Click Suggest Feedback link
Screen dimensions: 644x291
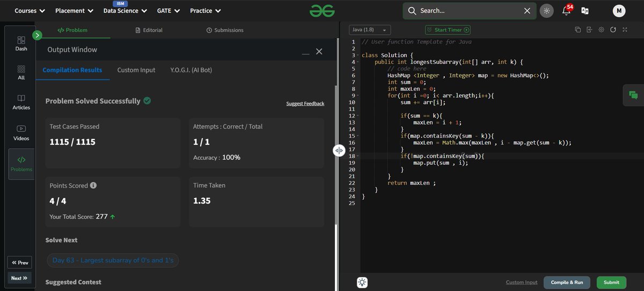(x=305, y=103)
